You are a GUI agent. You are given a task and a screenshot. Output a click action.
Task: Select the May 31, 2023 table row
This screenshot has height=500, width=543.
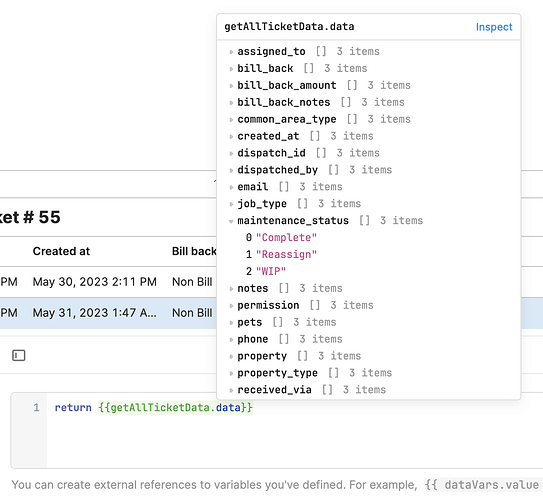click(x=108, y=313)
